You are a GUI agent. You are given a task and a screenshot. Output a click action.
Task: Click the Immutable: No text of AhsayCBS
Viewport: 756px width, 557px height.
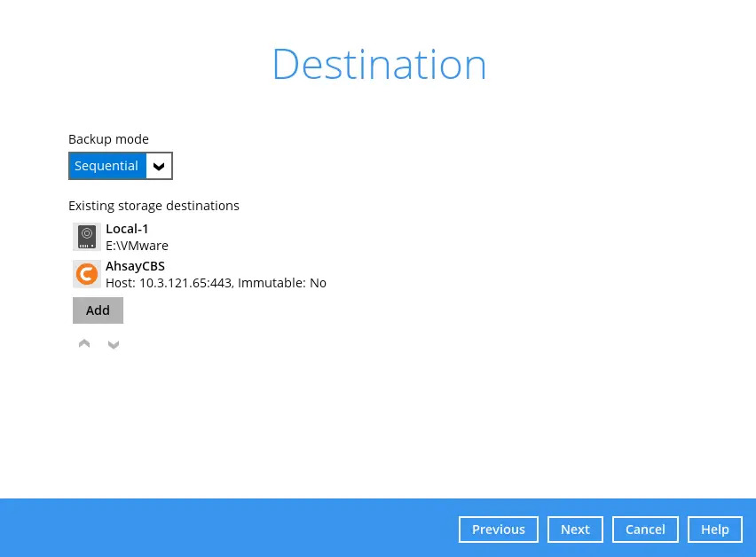coord(282,283)
